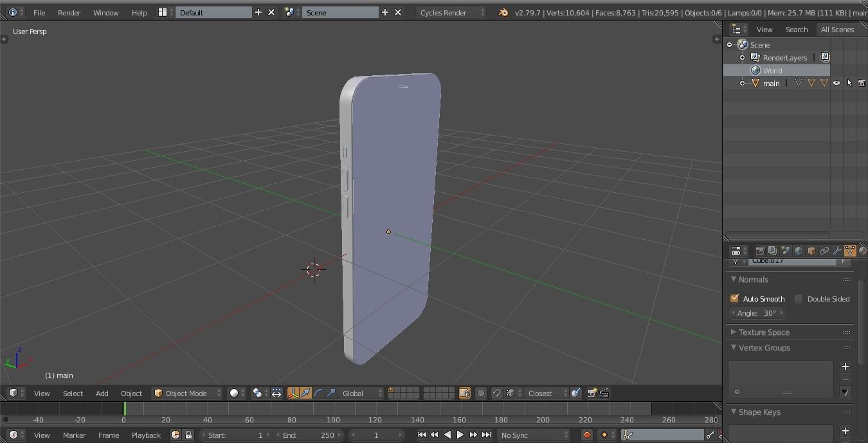
Task: Jump to the timeline start frame
Action: 422,435
